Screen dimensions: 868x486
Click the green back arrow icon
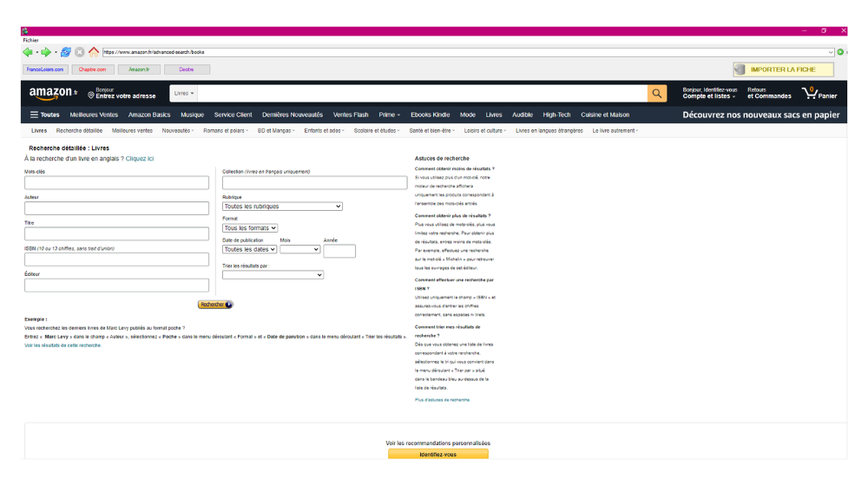point(28,52)
